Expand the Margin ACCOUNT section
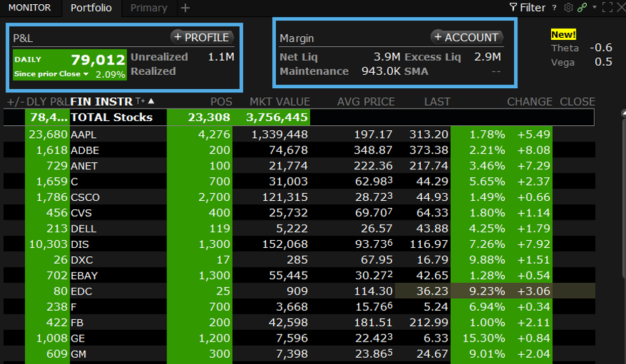 (x=466, y=37)
